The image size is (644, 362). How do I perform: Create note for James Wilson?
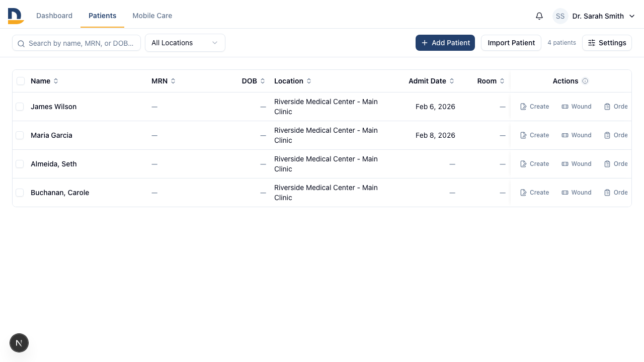(x=534, y=107)
